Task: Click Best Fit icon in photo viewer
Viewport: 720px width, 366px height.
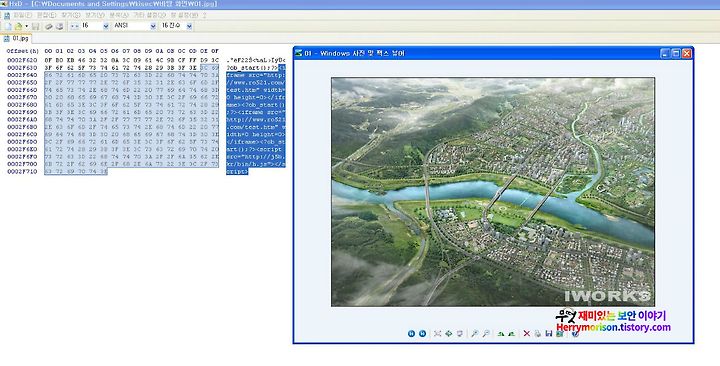Action: point(438,333)
